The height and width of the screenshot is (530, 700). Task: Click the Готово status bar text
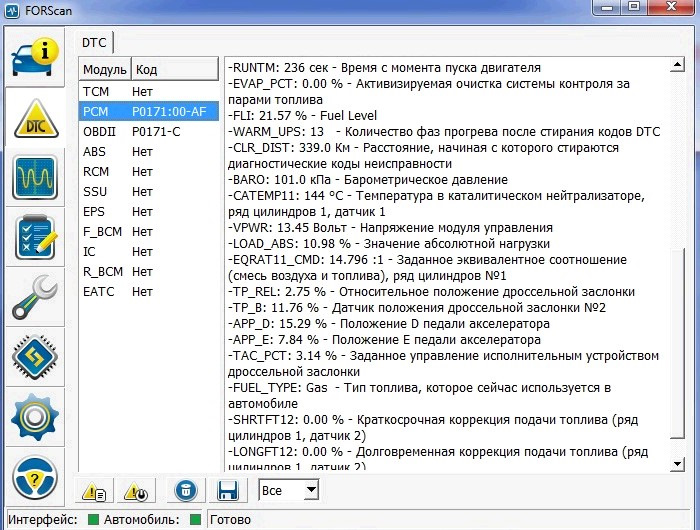click(x=230, y=520)
